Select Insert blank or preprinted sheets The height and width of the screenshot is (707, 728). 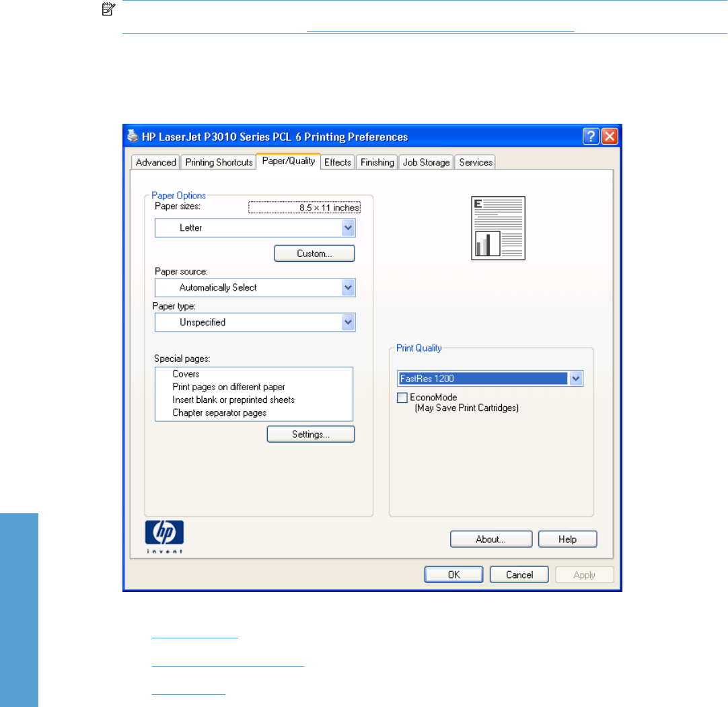coord(233,400)
